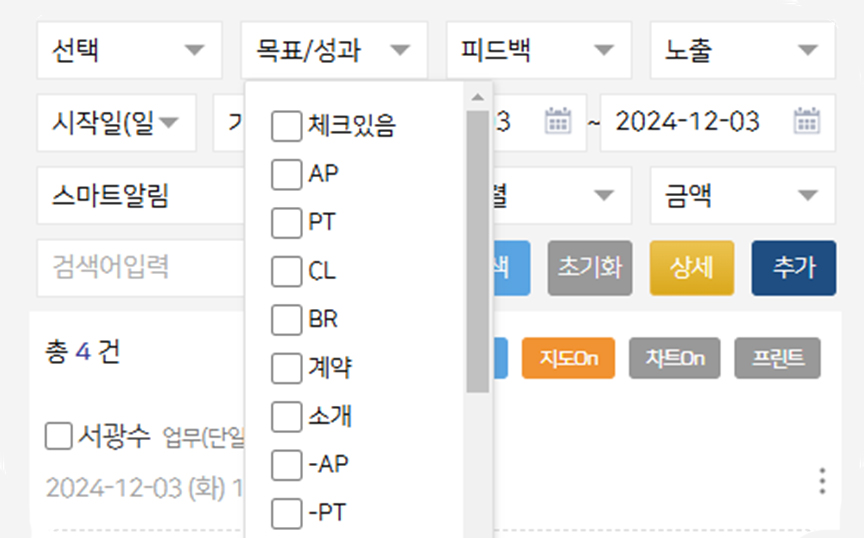Focus the 검색어입력 search field
Image resolution: width=864 pixels, height=538 pixels.
pyautogui.click(x=140, y=268)
